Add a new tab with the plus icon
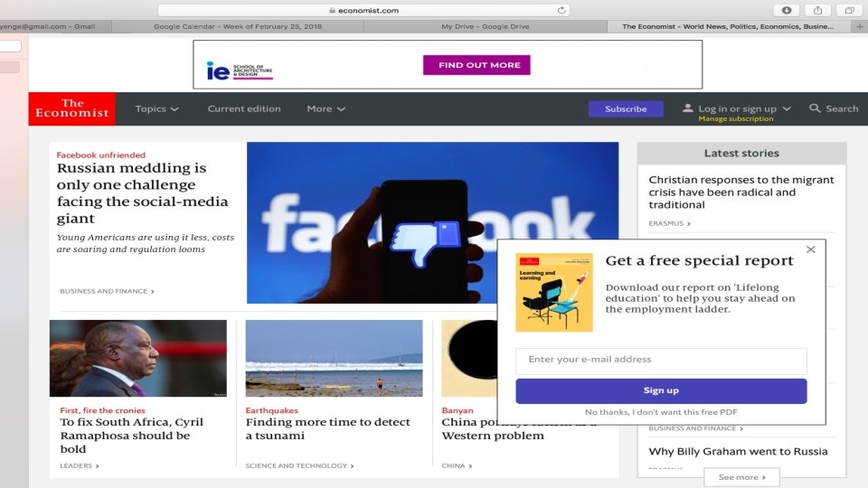Viewport: 868px width, 488px height. (x=860, y=26)
